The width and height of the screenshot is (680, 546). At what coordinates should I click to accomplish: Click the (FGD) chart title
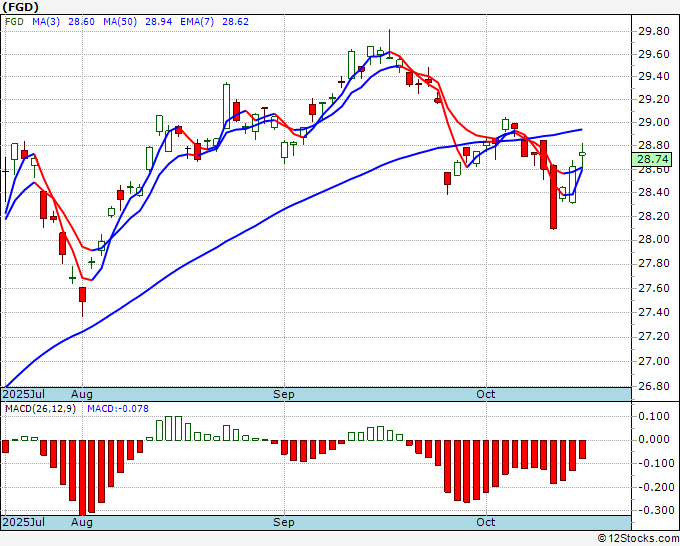20,7
